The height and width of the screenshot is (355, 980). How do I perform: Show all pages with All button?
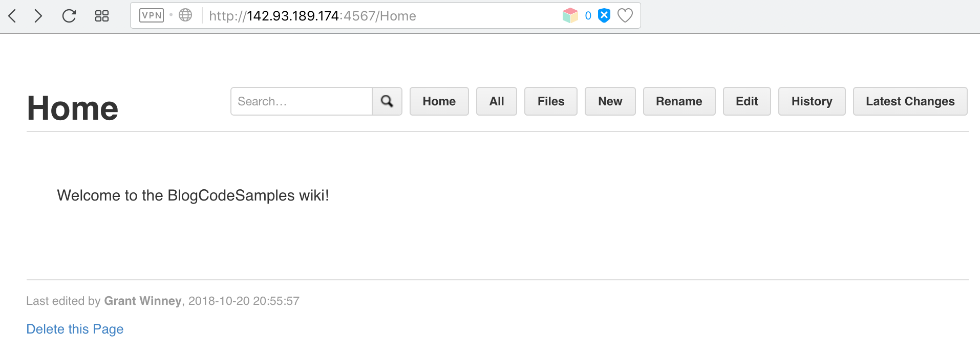coord(496,101)
